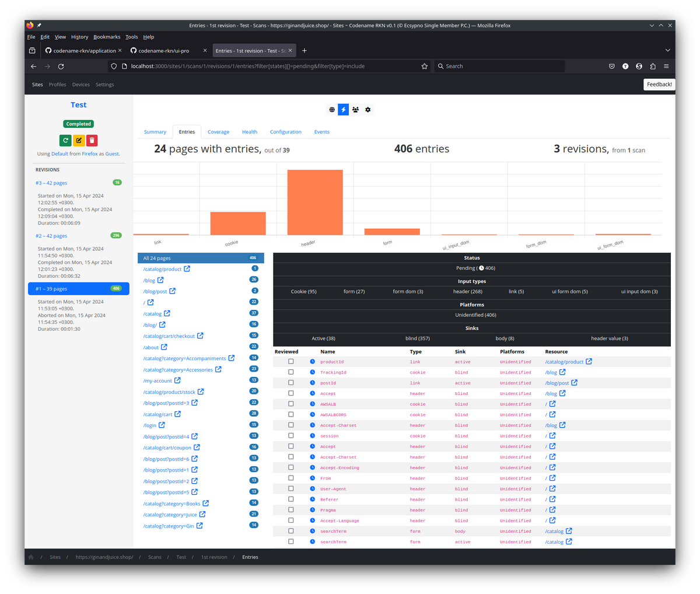Reload the page in Firefox toolbar
Viewport: 700px width, 594px height.
(x=61, y=67)
